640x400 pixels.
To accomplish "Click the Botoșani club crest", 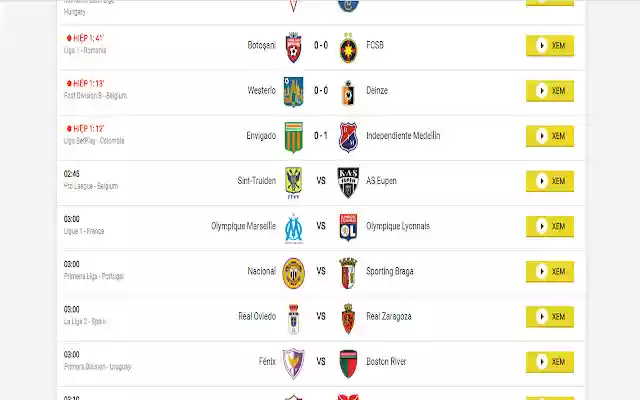I will pyautogui.click(x=293, y=46).
